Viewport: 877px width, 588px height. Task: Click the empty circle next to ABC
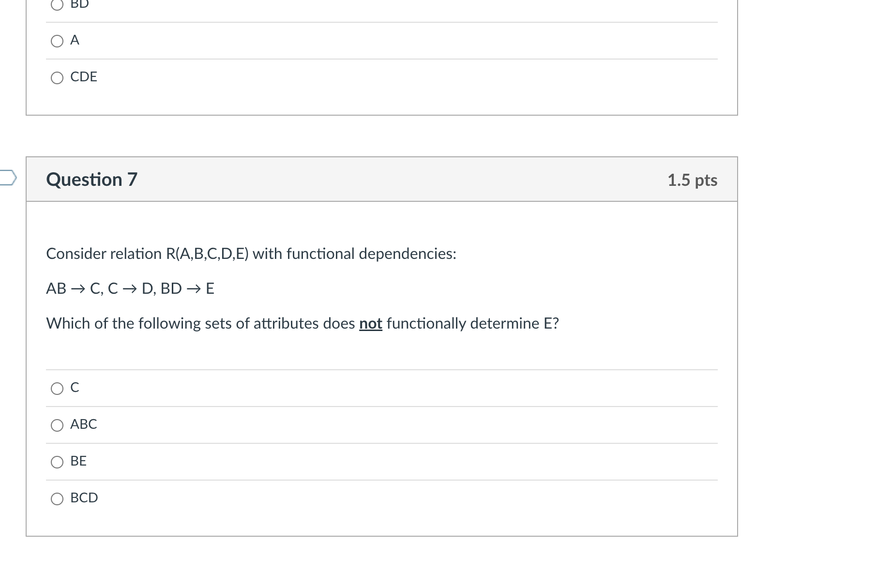(x=57, y=424)
